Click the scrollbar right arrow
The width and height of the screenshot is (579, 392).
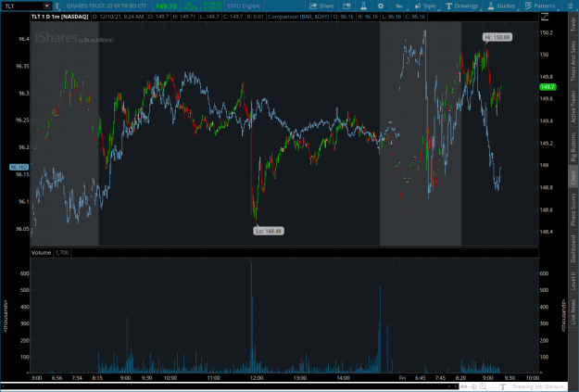[x=455, y=386]
